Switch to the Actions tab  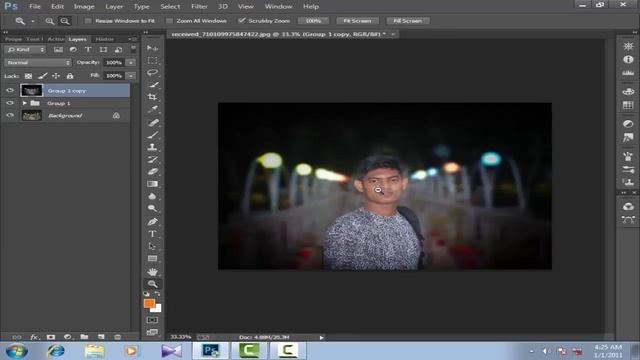point(56,39)
